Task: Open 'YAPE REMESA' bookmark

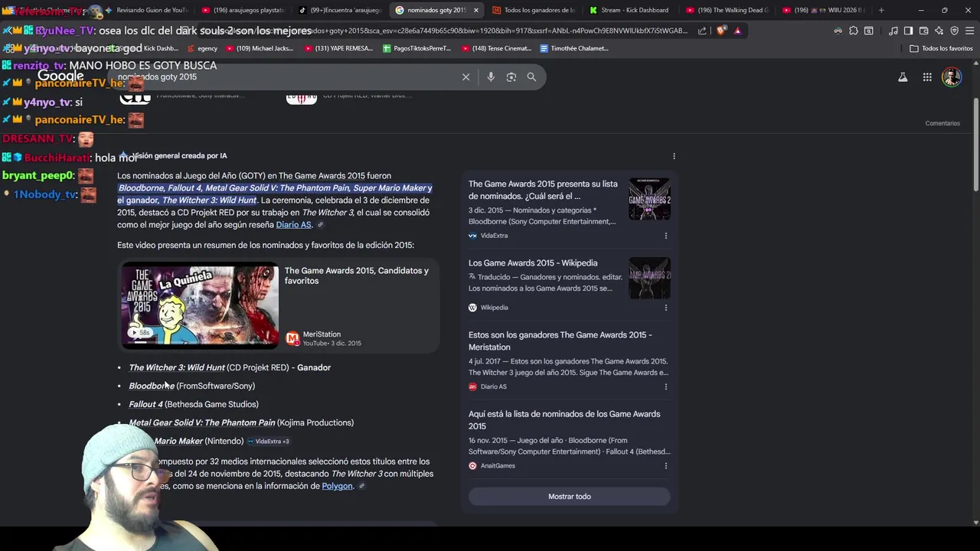Action: [x=338, y=48]
